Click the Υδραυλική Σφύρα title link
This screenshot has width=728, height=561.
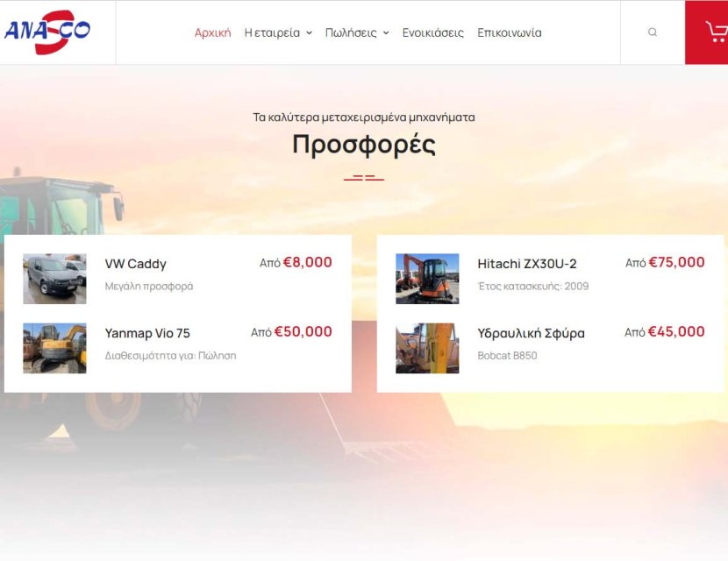click(532, 333)
